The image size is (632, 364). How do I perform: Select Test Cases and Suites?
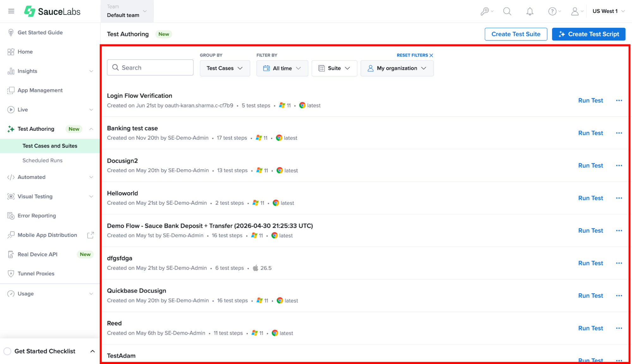coord(50,146)
